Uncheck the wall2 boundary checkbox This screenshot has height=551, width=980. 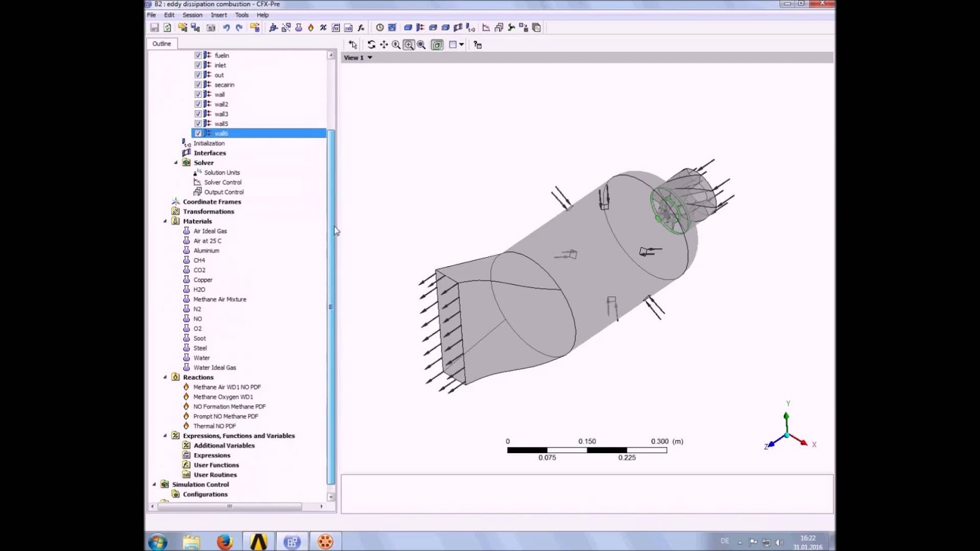(x=198, y=104)
